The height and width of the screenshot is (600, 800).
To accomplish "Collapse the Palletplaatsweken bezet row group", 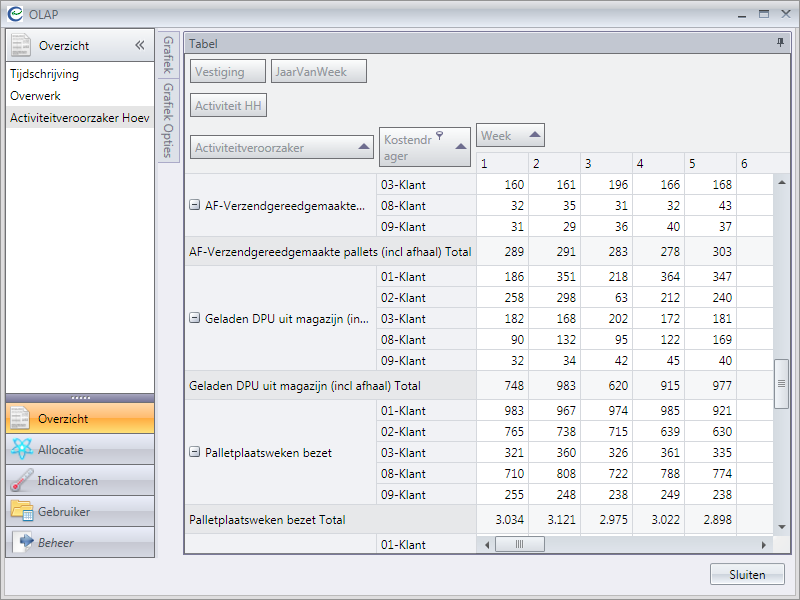I will (195, 452).
